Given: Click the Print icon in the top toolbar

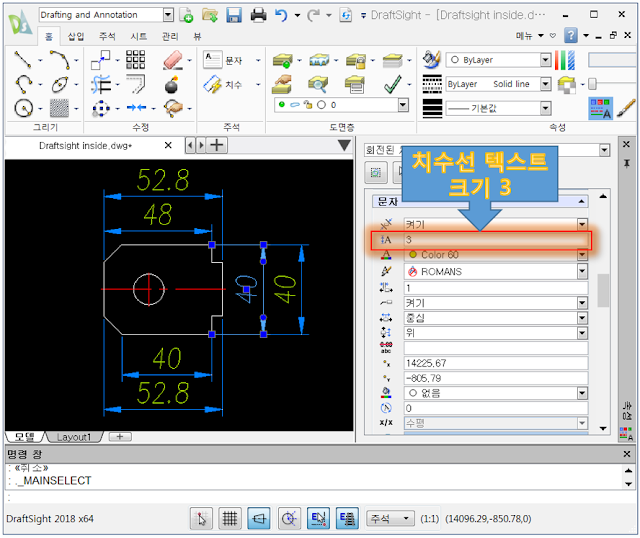Looking at the screenshot, I should tap(258, 15).
